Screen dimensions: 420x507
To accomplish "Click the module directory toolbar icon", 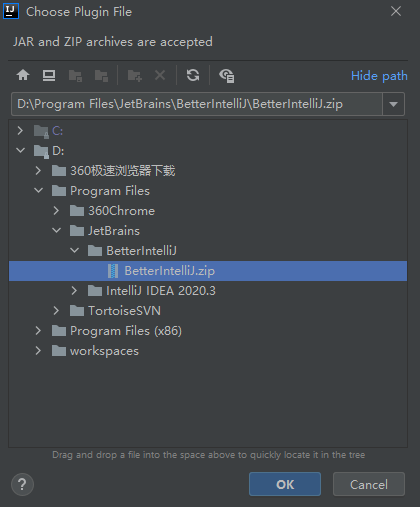I will point(101,76).
